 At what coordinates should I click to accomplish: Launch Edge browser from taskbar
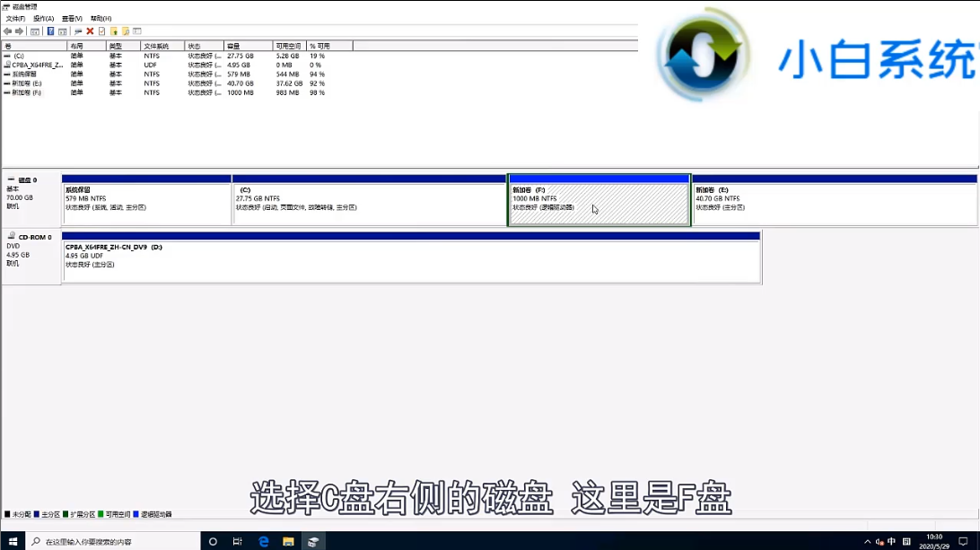[263, 541]
